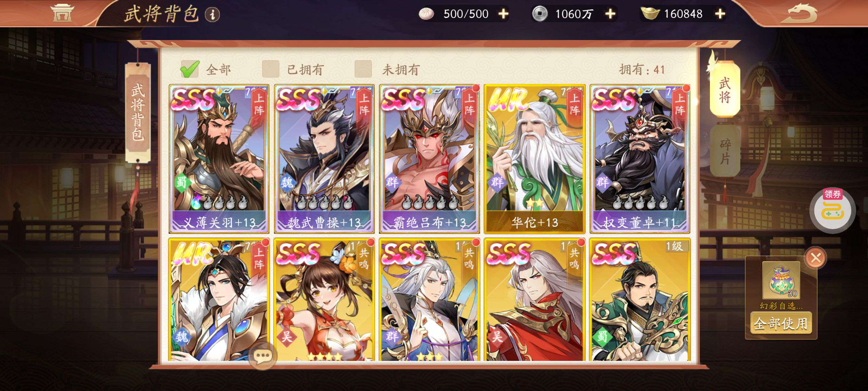The image size is (868, 391).
Task: Uncheck the 全部 filter checkbox
Action: 190,69
